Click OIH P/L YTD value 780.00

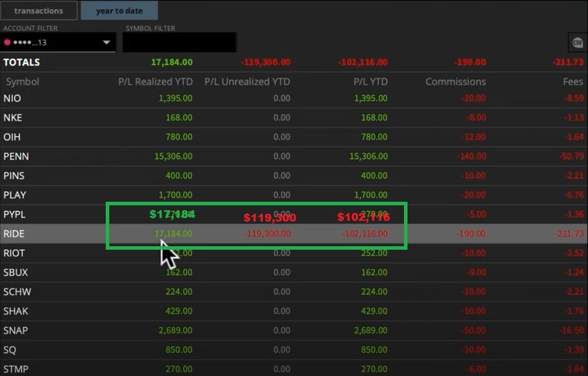click(374, 137)
